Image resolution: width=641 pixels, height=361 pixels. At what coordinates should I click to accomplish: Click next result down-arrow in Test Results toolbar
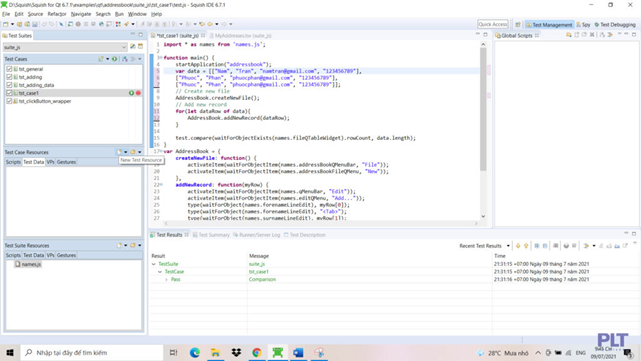(518, 246)
